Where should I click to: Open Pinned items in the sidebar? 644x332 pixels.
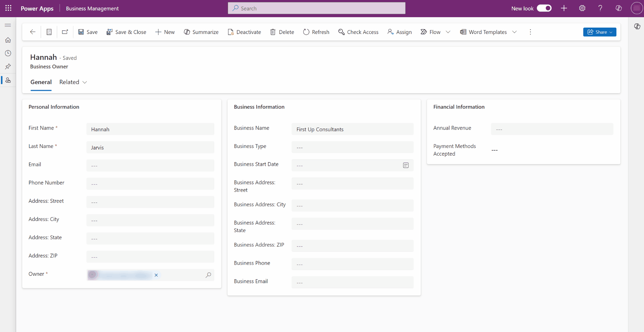(8, 67)
